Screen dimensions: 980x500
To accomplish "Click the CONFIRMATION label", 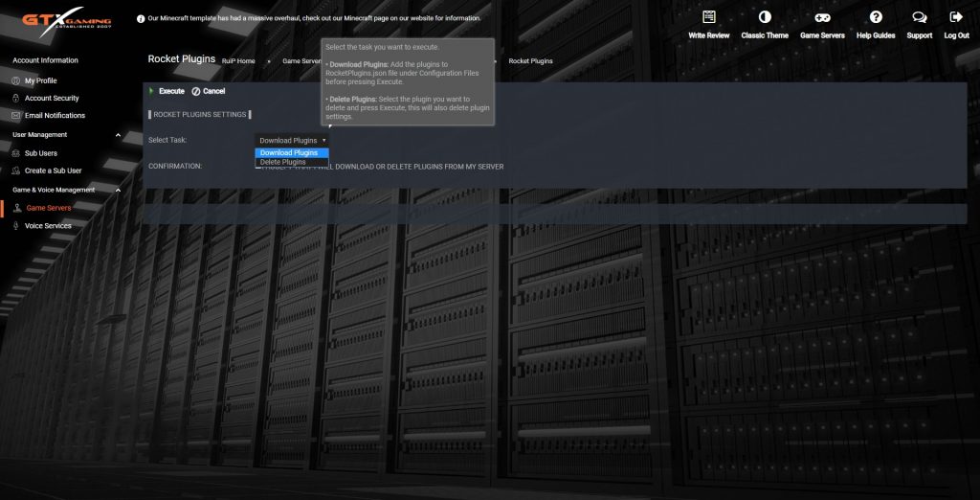I will 175,167.
